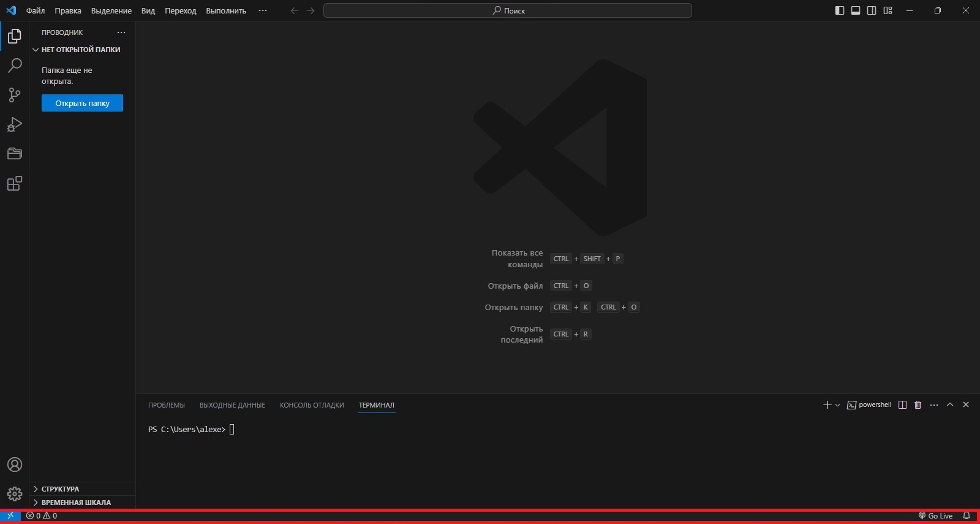Click the Поиск command center field
Viewport: 980px width, 524px height.
pyautogui.click(x=508, y=10)
